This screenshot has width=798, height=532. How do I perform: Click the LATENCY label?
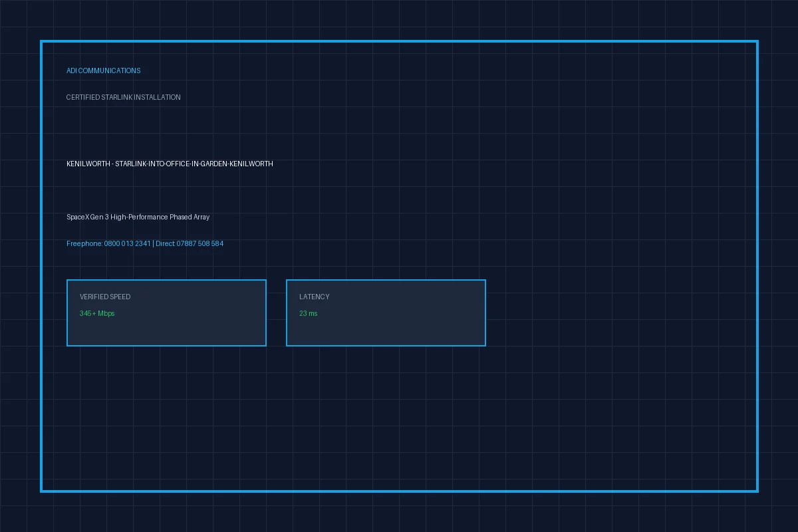(314, 297)
